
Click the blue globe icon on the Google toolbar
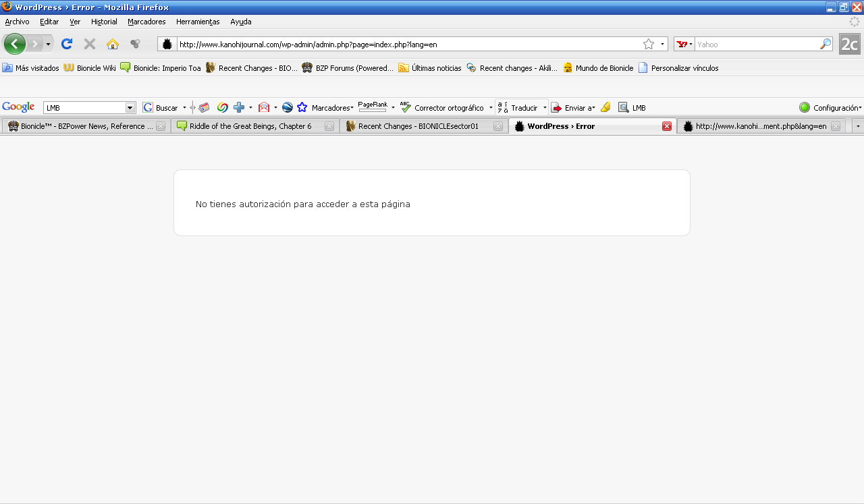tap(288, 107)
